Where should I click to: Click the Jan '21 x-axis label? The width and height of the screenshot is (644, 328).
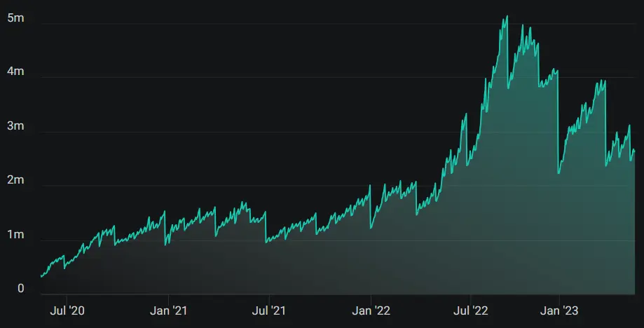coord(168,310)
